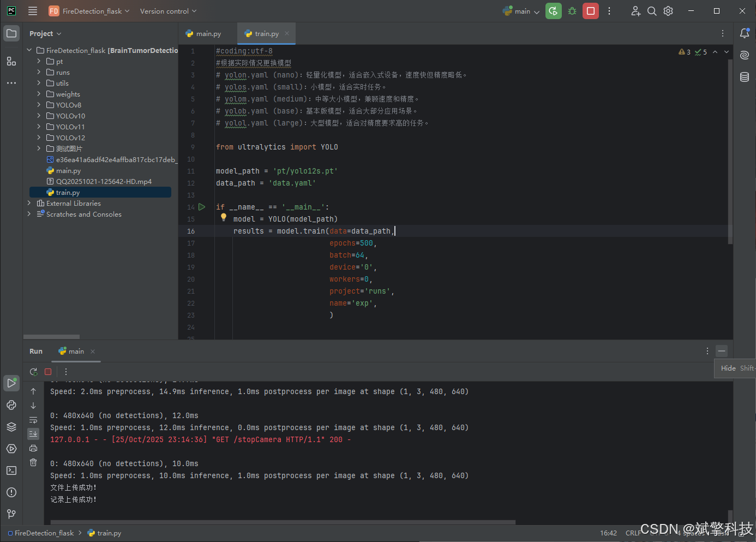Open the Project view selector dropdown

45,34
